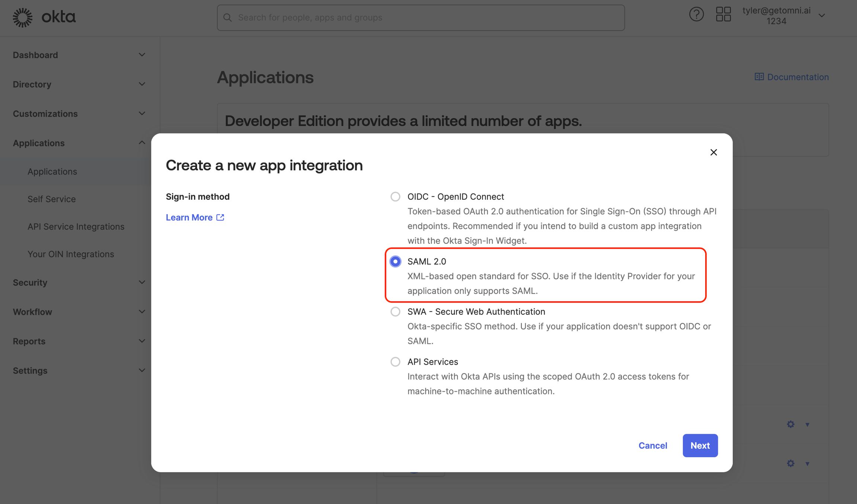Click the apps grid icon in header
857x504 pixels.
(x=723, y=14)
